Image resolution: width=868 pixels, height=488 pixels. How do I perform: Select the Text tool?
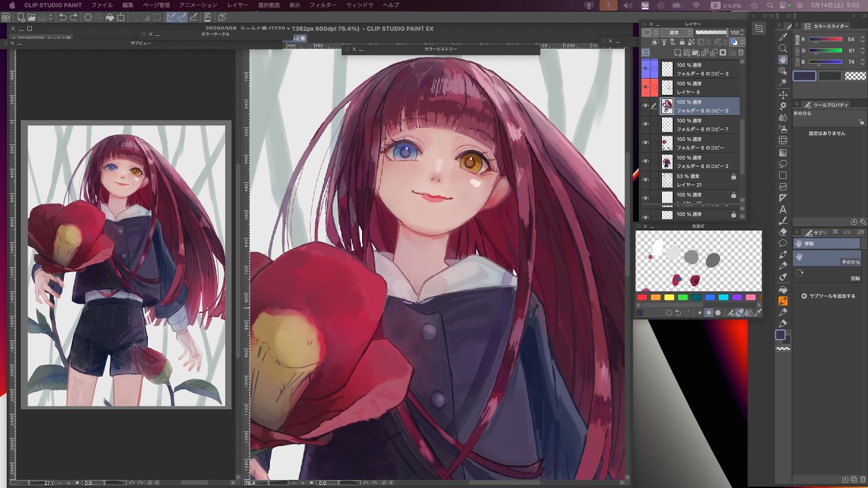click(x=783, y=209)
